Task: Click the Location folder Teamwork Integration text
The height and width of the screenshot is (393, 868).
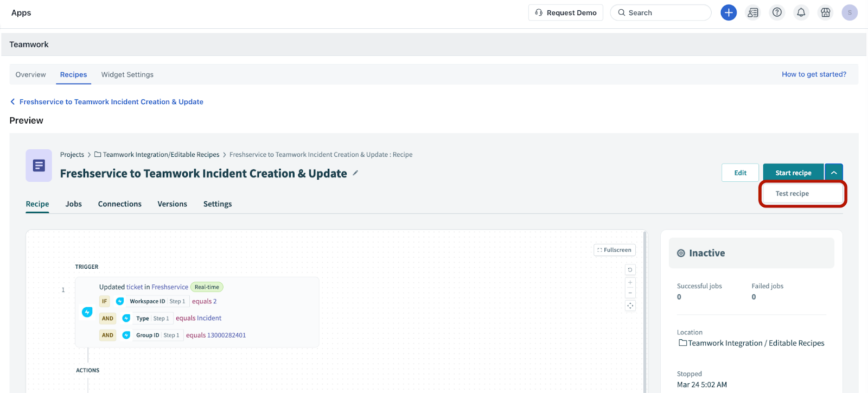Action: [x=756, y=343]
